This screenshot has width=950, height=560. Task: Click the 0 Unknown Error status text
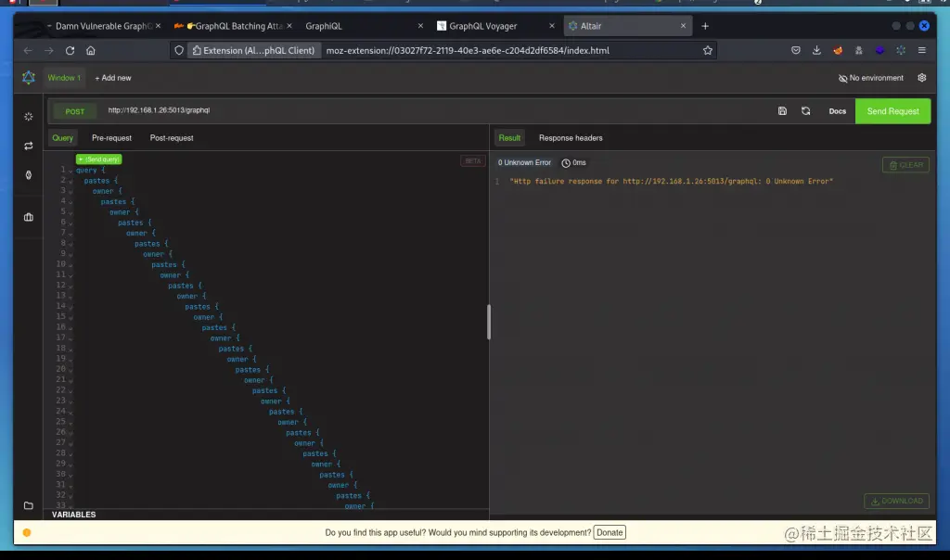pyautogui.click(x=524, y=163)
